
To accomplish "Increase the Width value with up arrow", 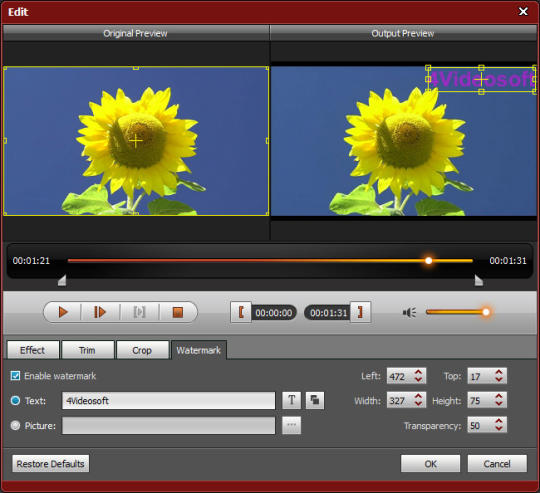I will click(x=418, y=396).
